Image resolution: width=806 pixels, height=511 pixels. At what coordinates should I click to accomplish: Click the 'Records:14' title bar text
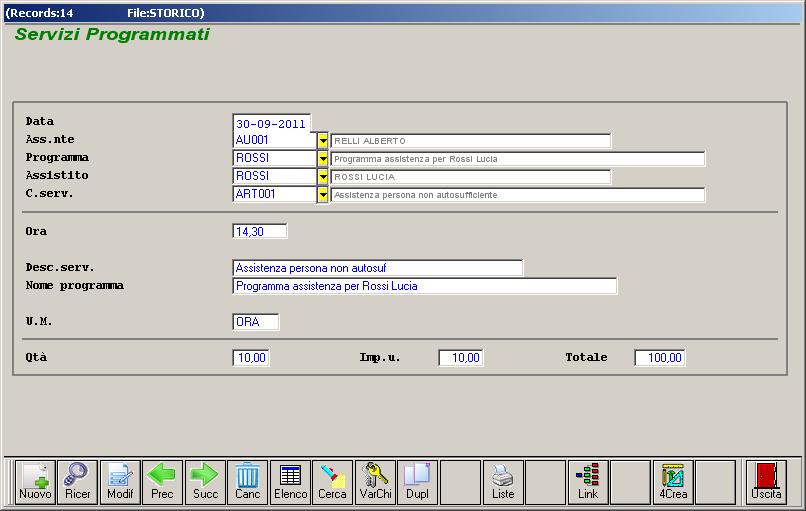tap(39, 13)
